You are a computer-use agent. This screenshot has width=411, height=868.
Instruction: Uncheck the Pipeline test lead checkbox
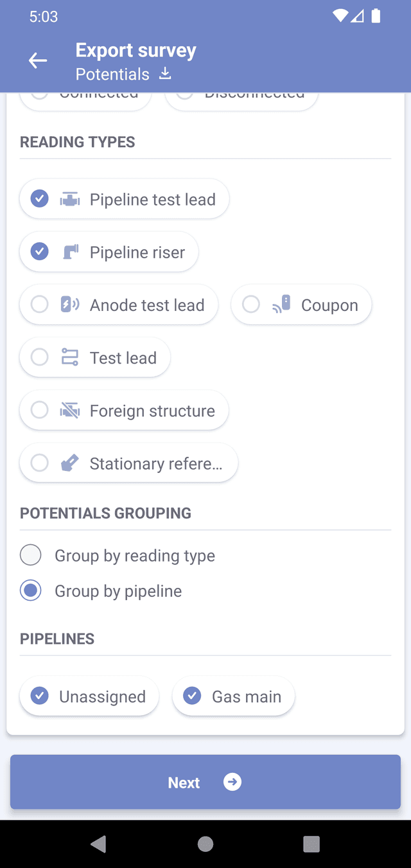(x=40, y=199)
